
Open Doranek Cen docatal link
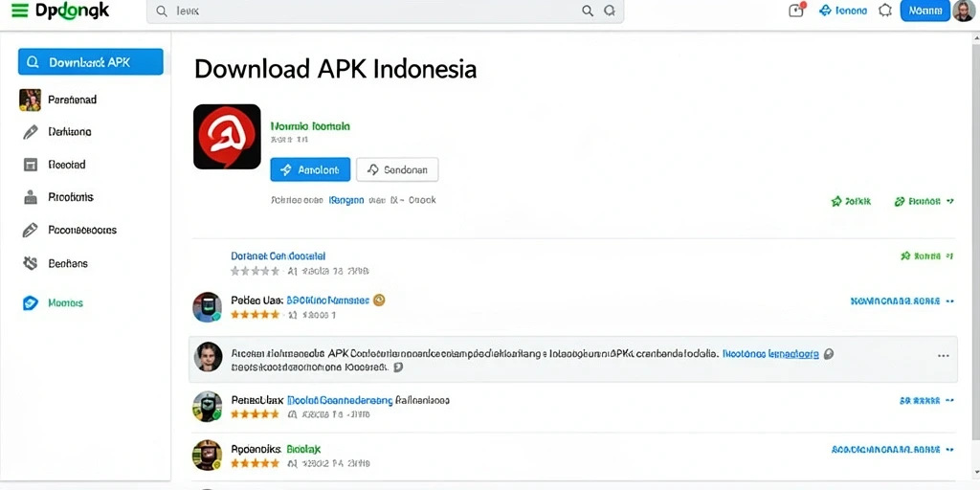click(278, 256)
